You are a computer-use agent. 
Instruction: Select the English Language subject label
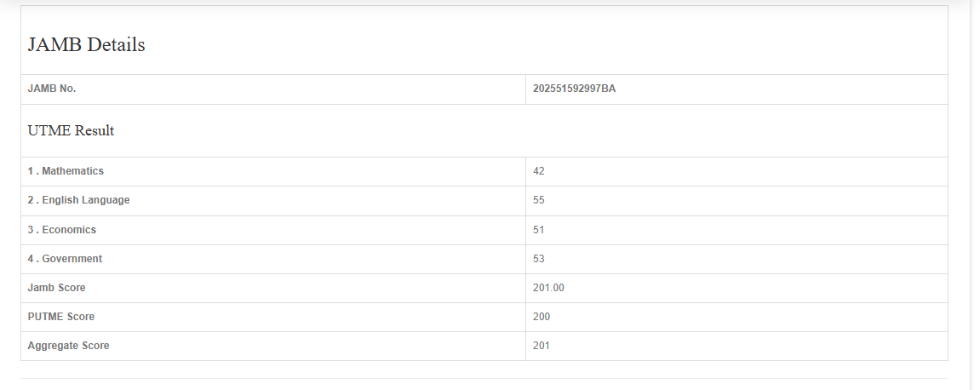[x=78, y=200]
